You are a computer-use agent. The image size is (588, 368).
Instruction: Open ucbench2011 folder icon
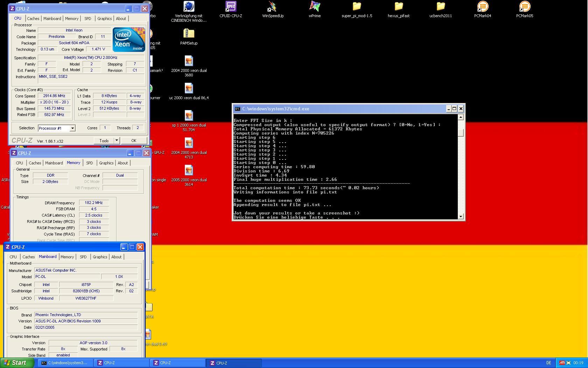441,7
